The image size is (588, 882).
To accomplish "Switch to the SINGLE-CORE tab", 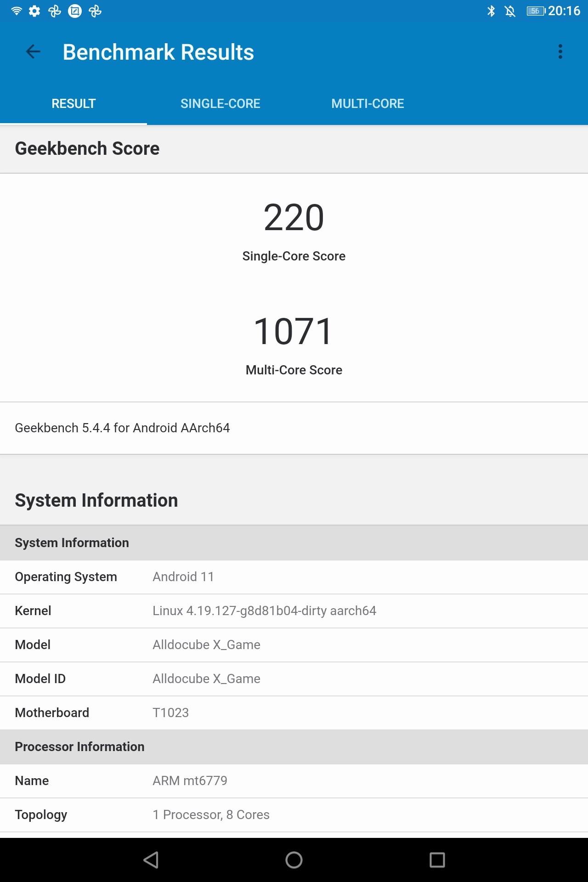I will click(220, 103).
